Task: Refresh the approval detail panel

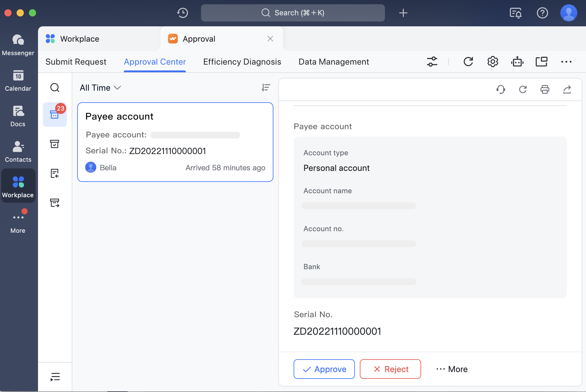Action: pyautogui.click(x=523, y=89)
